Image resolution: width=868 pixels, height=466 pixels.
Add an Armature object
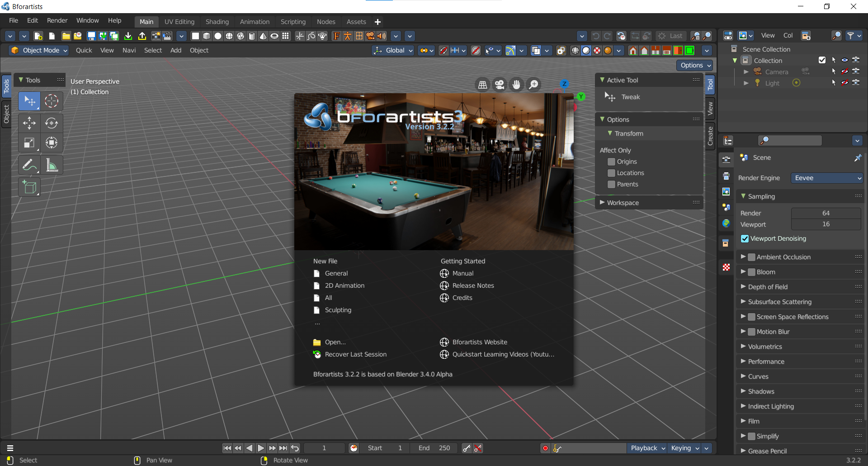tap(348, 36)
